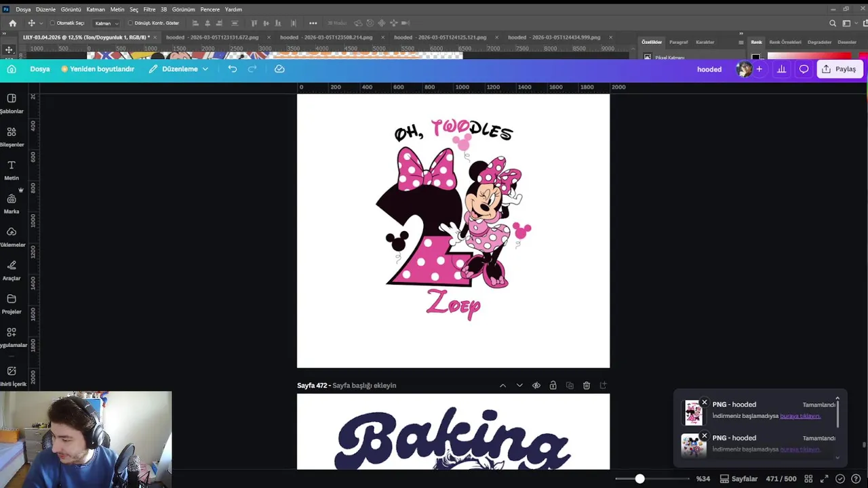Viewport: 868px width, 488px height.
Task: Click the checkmark icon in bottom bar
Action: pyautogui.click(x=840, y=479)
